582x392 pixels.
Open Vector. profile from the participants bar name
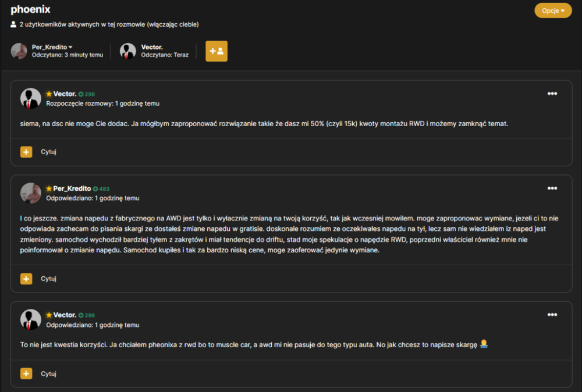[x=152, y=47]
